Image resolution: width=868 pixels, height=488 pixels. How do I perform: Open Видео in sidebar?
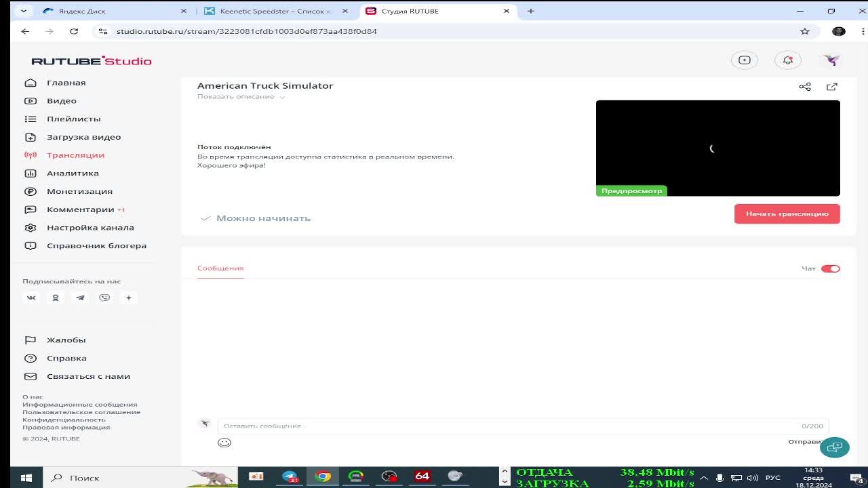(62, 101)
